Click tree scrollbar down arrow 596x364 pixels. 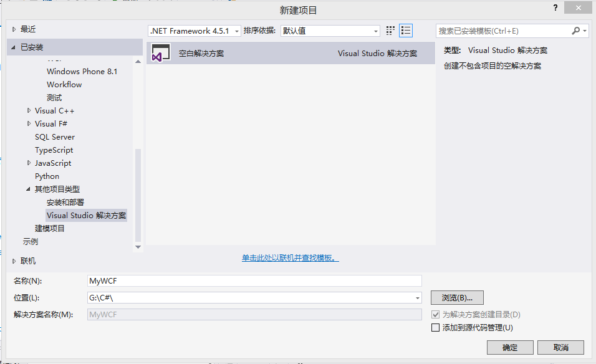[x=138, y=247]
